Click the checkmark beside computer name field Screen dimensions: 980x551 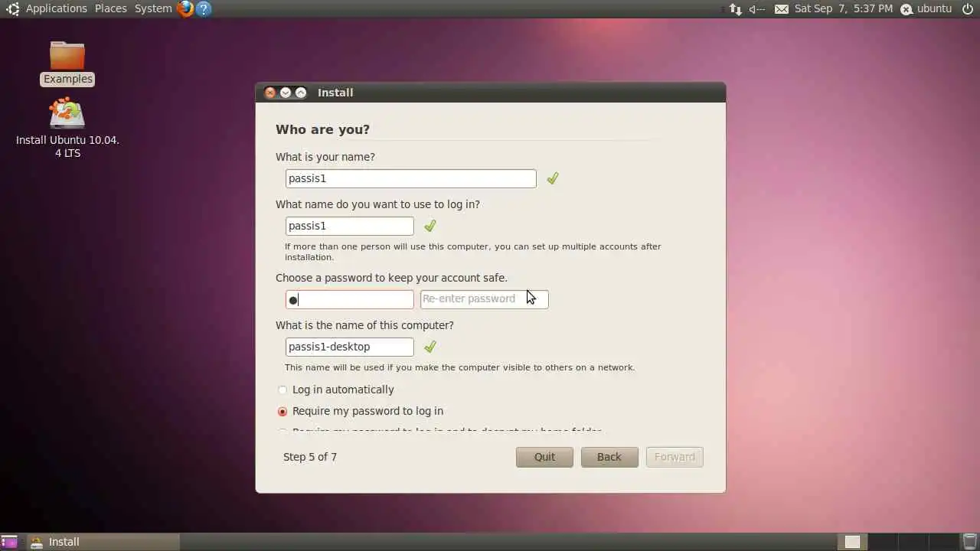pos(430,347)
